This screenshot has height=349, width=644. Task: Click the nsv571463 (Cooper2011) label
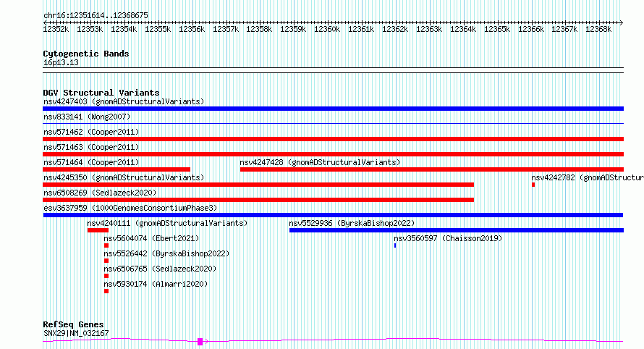91,147
